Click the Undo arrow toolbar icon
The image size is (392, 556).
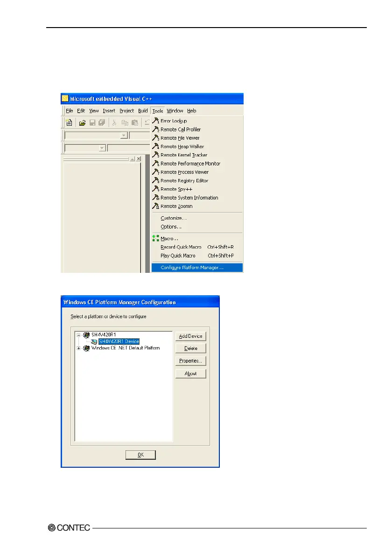(147, 122)
